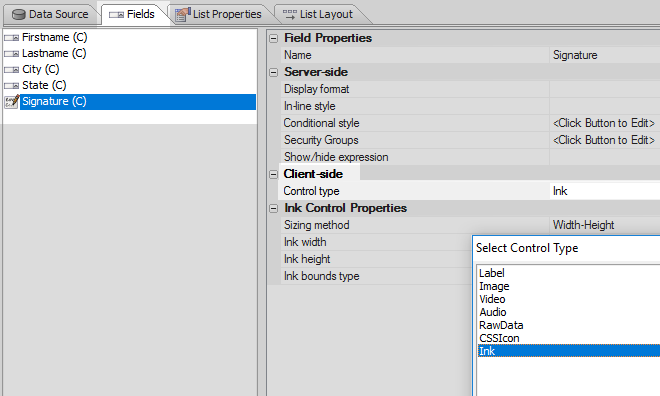Collapse the Server-side section
This screenshot has height=396, width=660.
(274, 72)
